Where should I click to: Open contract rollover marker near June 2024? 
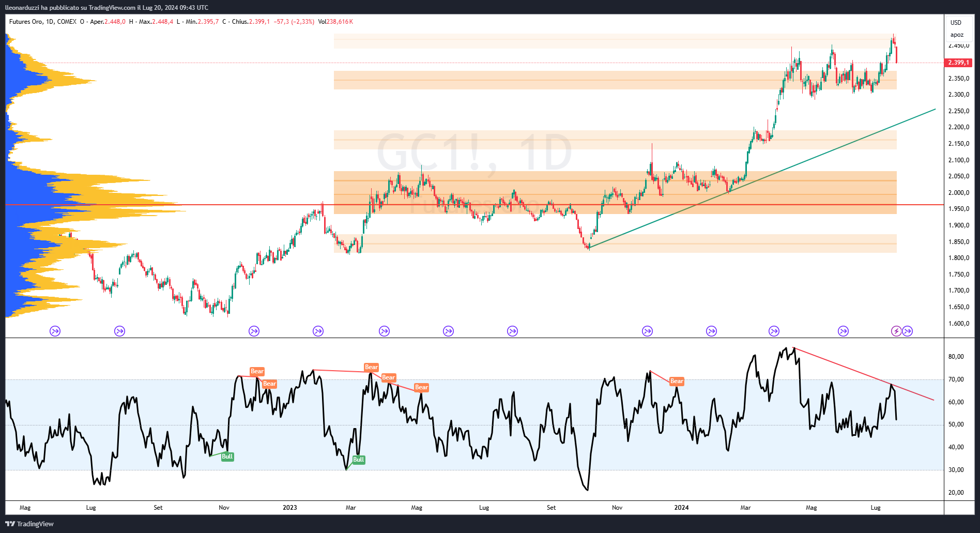844,331
